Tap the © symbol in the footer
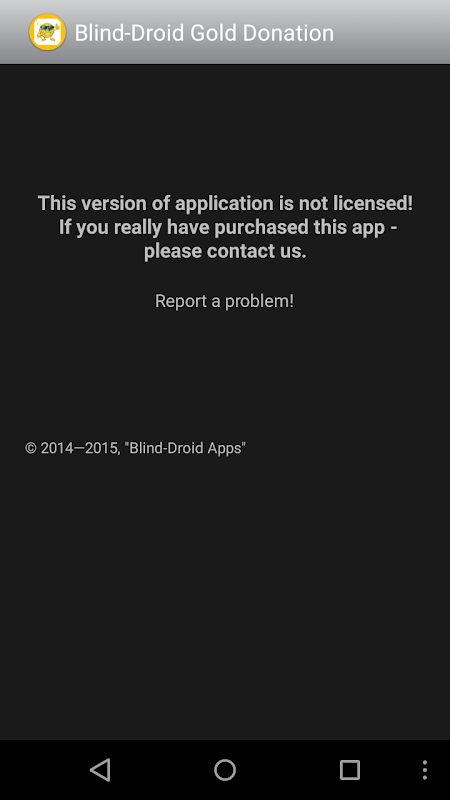 pyautogui.click(x=31, y=448)
